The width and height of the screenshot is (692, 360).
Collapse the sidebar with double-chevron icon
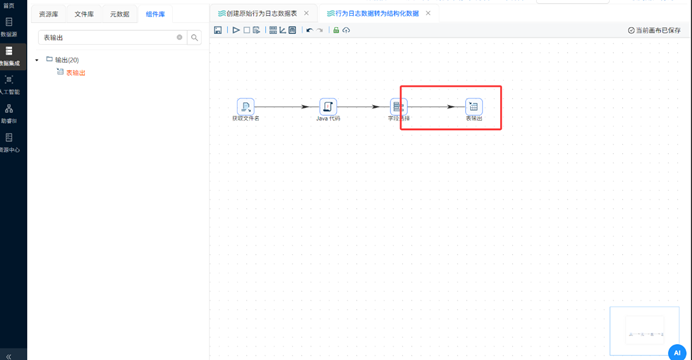click(8, 356)
